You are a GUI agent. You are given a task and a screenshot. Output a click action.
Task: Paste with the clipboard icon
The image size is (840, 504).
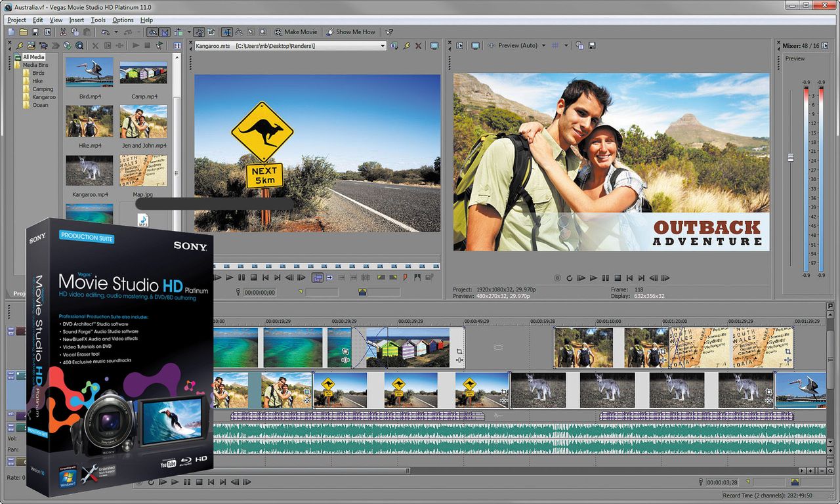click(87, 31)
